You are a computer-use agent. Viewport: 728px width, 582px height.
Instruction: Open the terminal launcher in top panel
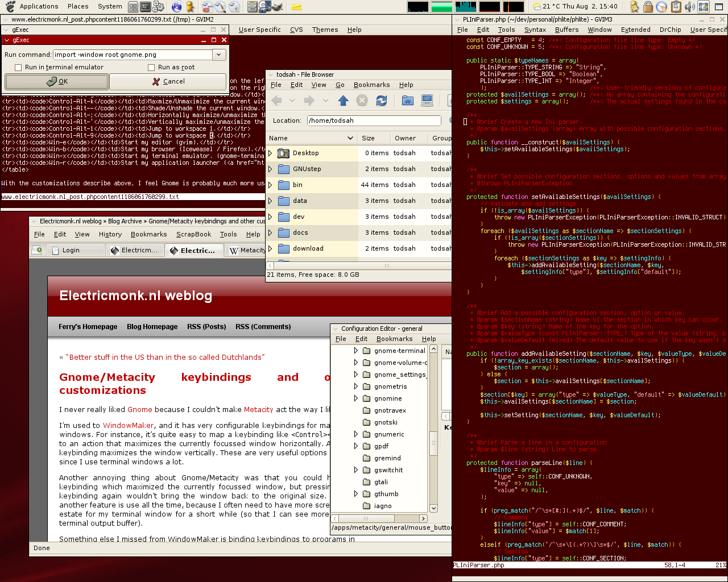click(x=146, y=7)
